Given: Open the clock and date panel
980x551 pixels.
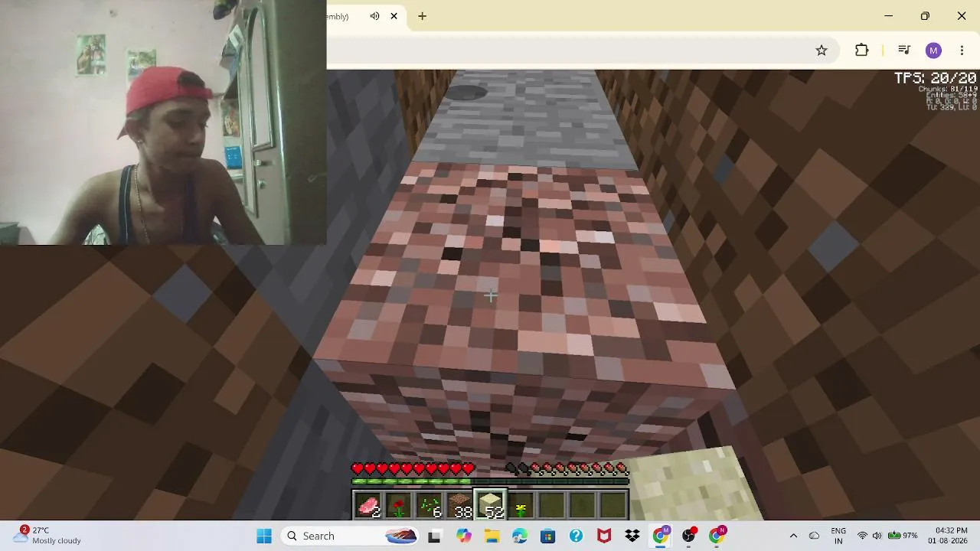Looking at the screenshot, I should [x=947, y=536].
